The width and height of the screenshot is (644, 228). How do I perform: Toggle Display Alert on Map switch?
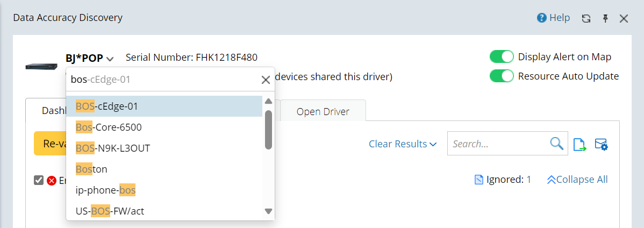(x=502, y=57)
